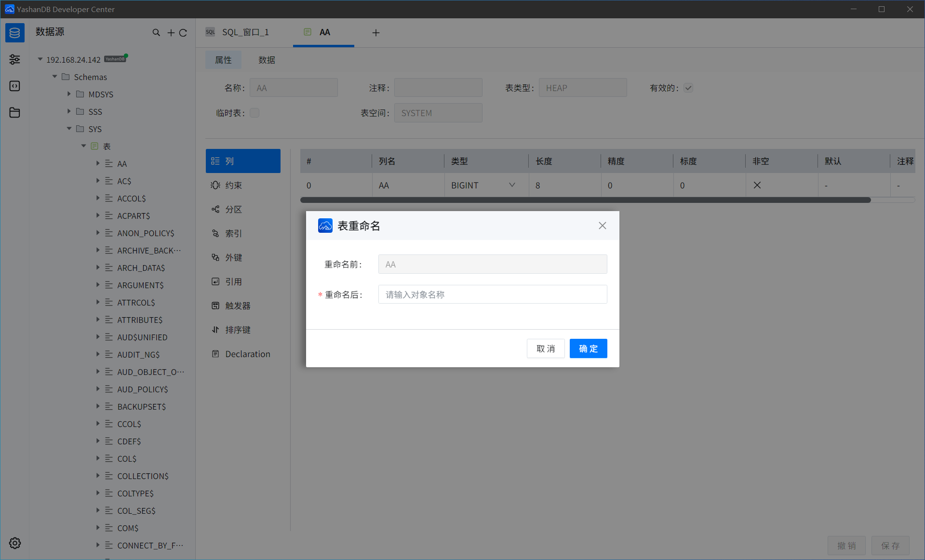Click 取消 to cancel renaming
925x560 pixels.
(x=545, y=348)
